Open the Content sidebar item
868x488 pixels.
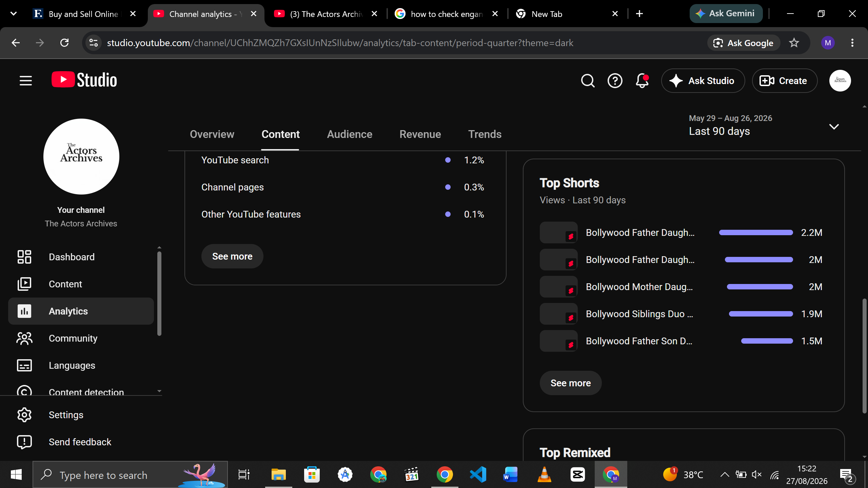point(81,284)
